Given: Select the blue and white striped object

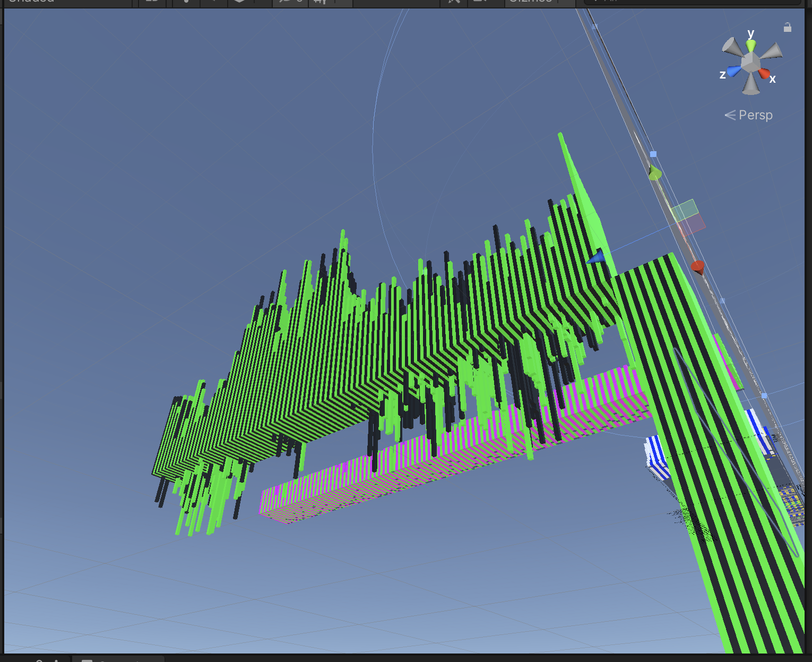Looking at the screenshot, I should (656, 456).
